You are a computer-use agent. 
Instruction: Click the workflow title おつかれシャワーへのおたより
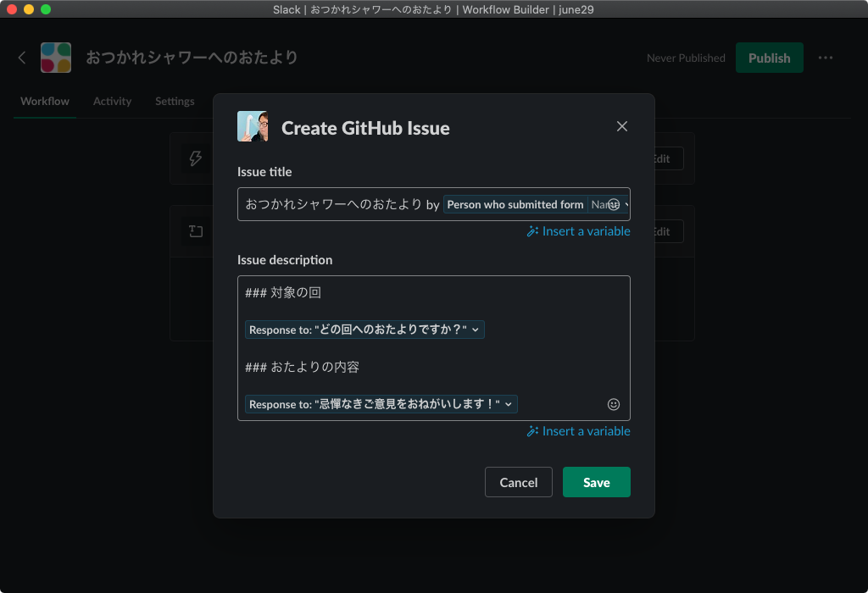coord(192,58)
